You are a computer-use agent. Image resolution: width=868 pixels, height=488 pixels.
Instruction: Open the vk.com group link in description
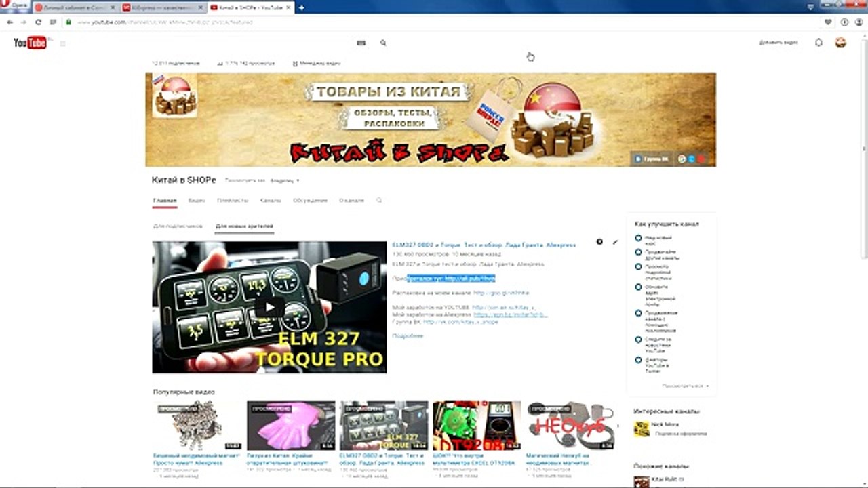(462, 321)
